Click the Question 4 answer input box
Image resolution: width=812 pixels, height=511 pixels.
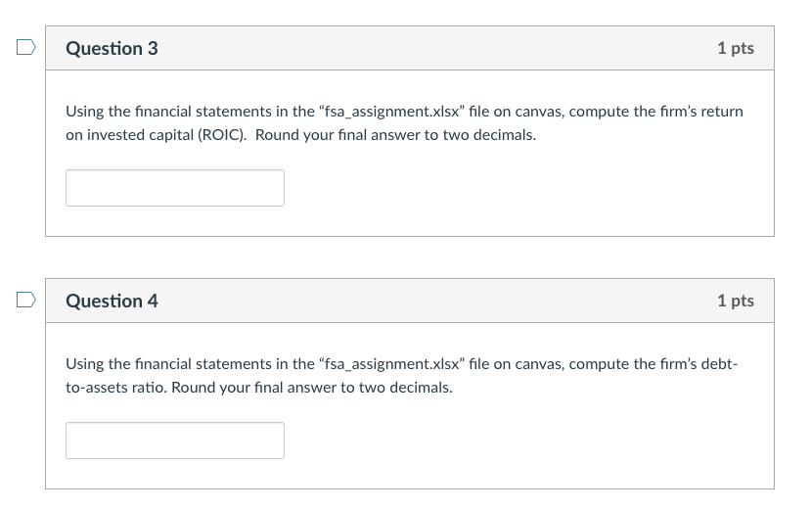click(175, 441)
